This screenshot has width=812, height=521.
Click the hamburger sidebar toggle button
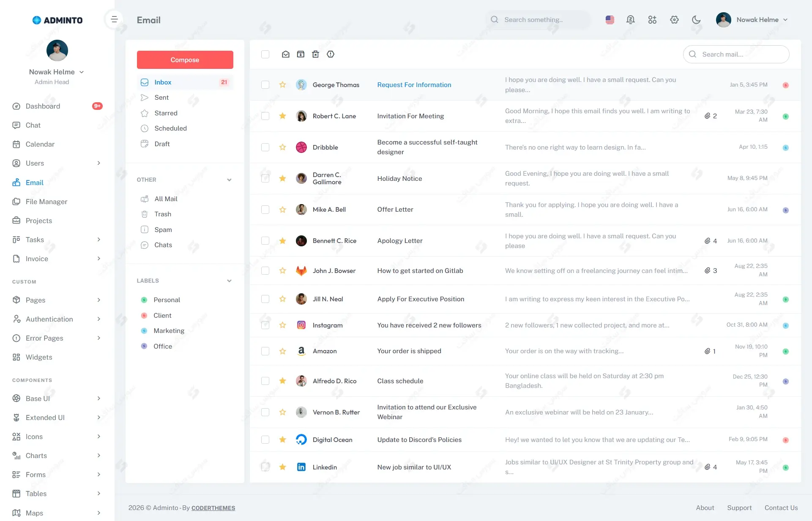(114, 19)
